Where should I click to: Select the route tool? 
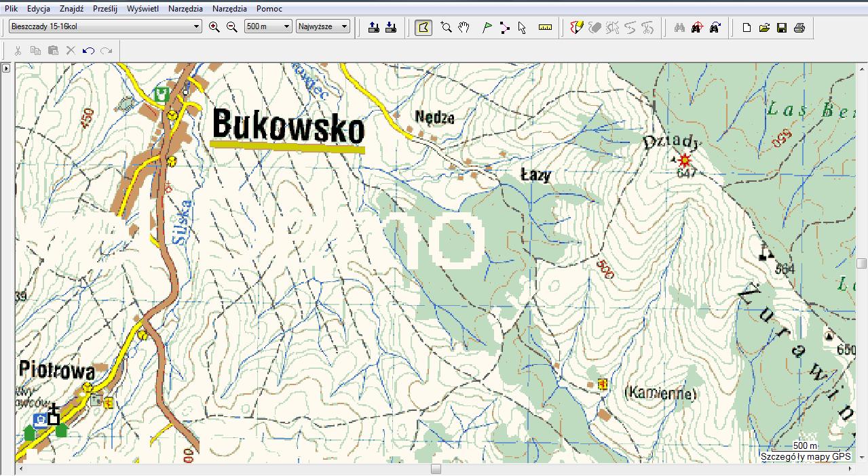504,27
